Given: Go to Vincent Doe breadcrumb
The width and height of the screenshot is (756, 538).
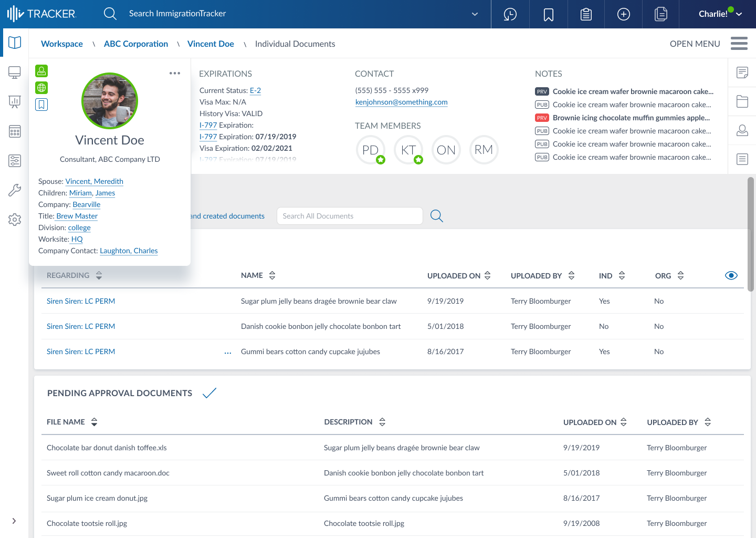Looking at the screenshot, I should 211,44.
